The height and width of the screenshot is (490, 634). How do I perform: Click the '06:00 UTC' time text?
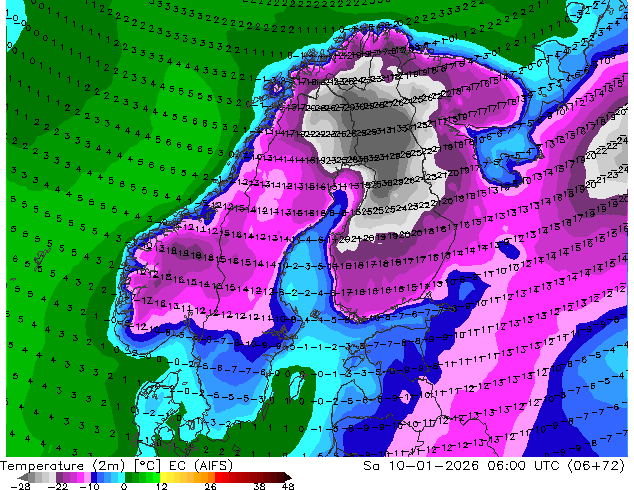[526, 466]
